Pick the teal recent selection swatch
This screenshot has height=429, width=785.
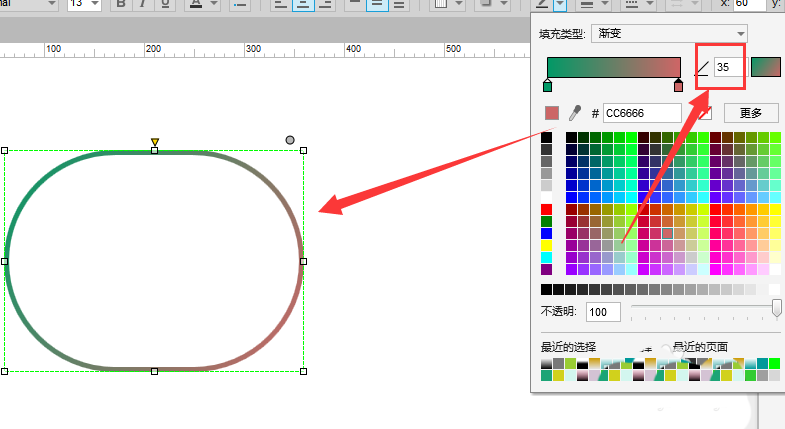(762, 364)
